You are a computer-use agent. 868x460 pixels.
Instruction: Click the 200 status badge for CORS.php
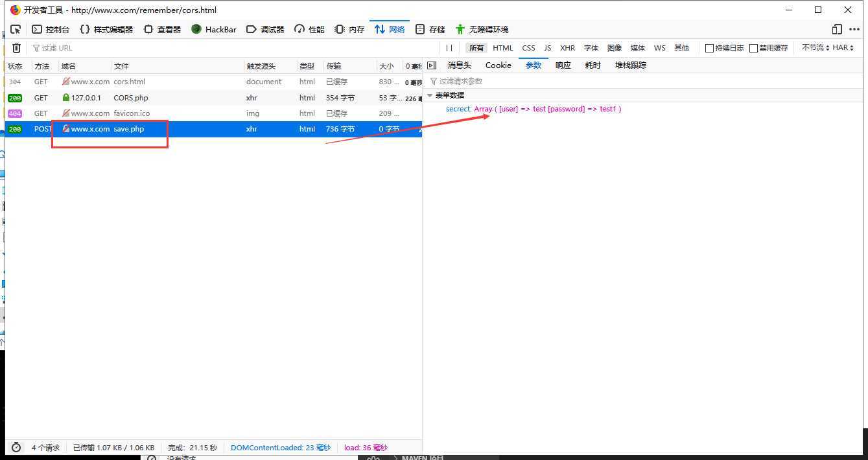pyautogui.click(x=15, y=98)
